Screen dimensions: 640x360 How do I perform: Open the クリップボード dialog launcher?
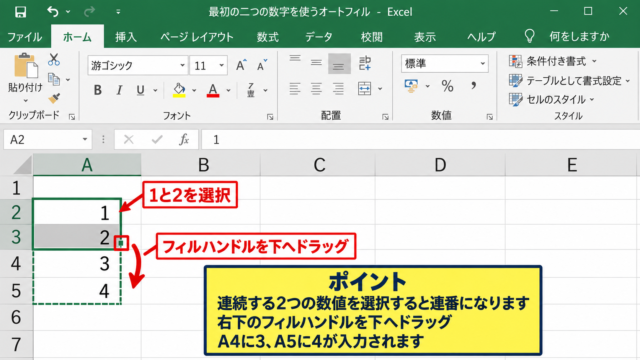[72, 117]
